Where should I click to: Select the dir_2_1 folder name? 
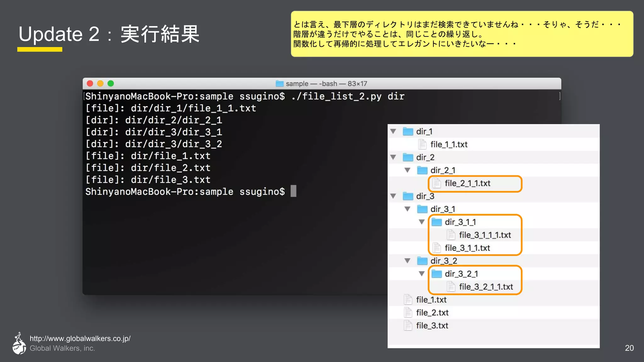443,170
